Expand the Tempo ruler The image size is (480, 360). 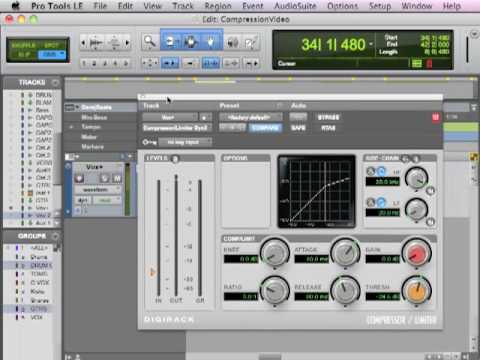tap(71, 127)
